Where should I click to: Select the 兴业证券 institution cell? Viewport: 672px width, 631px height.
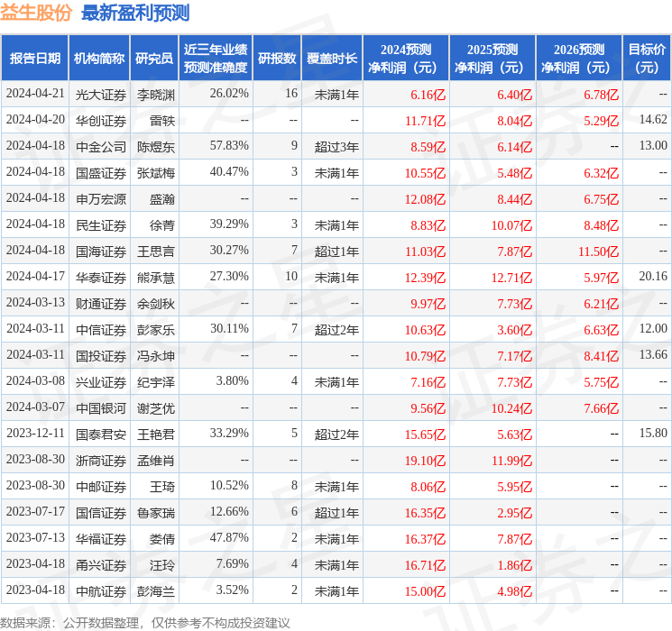coord(101,382)
